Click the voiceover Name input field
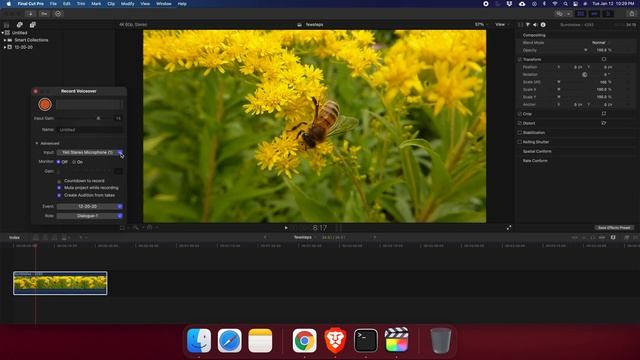Image resolution: width=640 pixels, height=360 pixels. point(90,130)
